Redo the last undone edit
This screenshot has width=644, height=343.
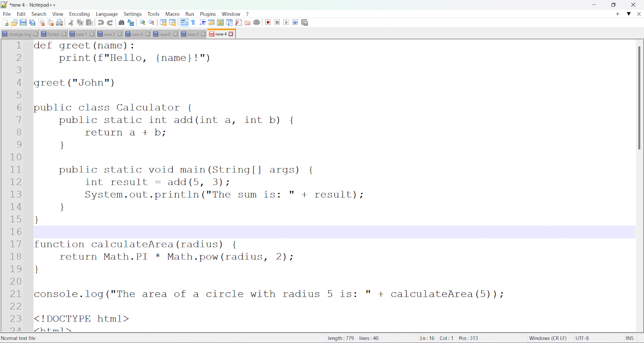(x=110, y=23)
